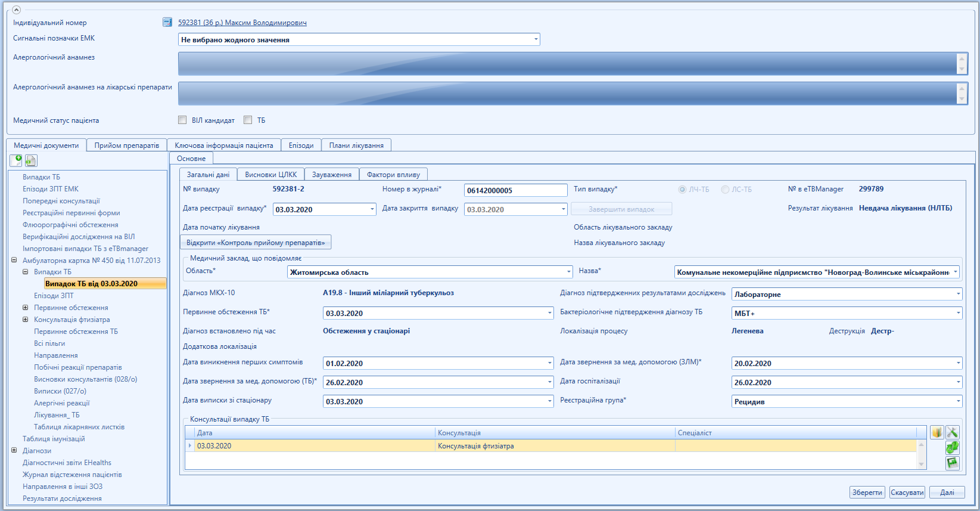Select ЛС-ТБ case type radio
The image size is (980, 511).
click(725, 189)
